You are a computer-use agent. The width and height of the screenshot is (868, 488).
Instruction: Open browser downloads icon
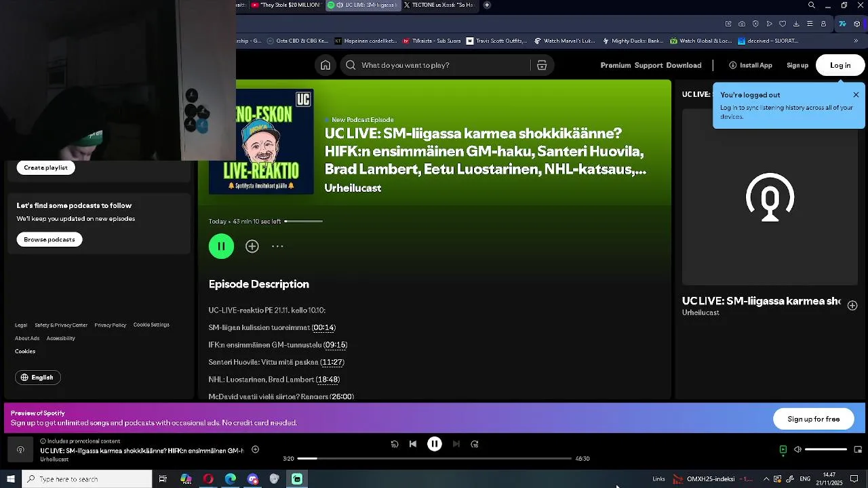(x=796, y=24)
